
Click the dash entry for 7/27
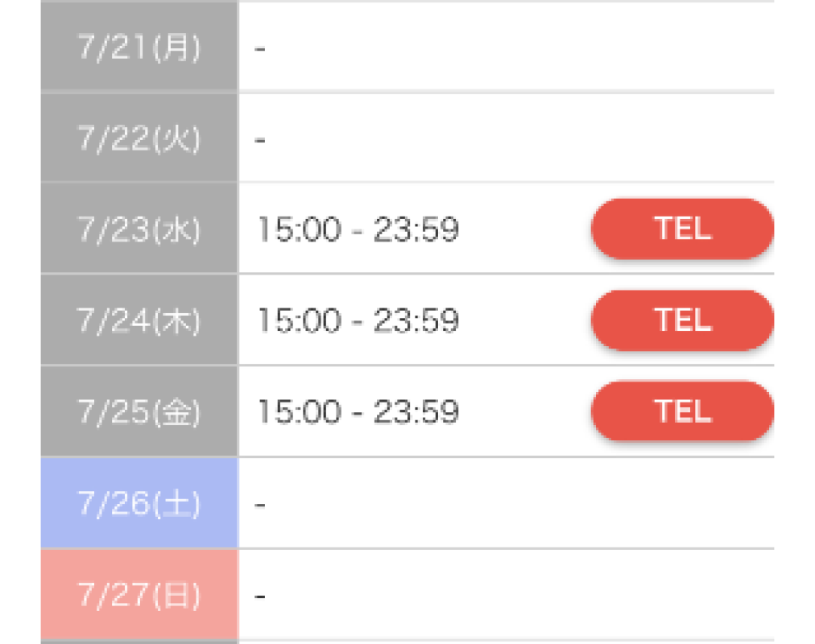pos(260,597)
